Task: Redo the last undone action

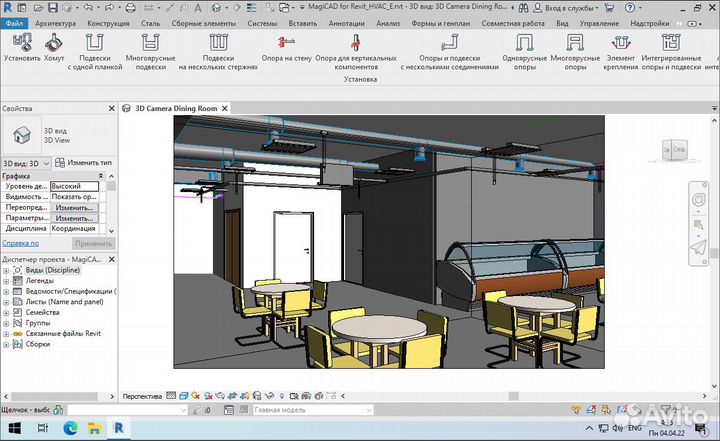Action: (x=109, y=8)
